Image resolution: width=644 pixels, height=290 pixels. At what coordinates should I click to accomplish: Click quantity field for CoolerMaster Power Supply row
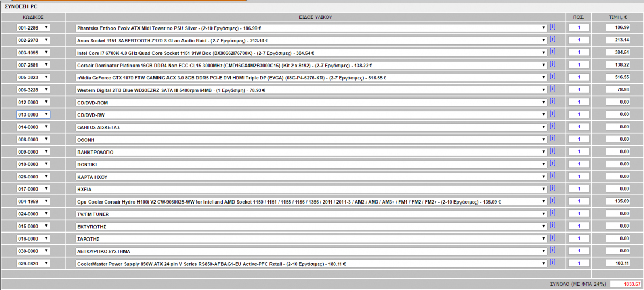tap(579, 263)
